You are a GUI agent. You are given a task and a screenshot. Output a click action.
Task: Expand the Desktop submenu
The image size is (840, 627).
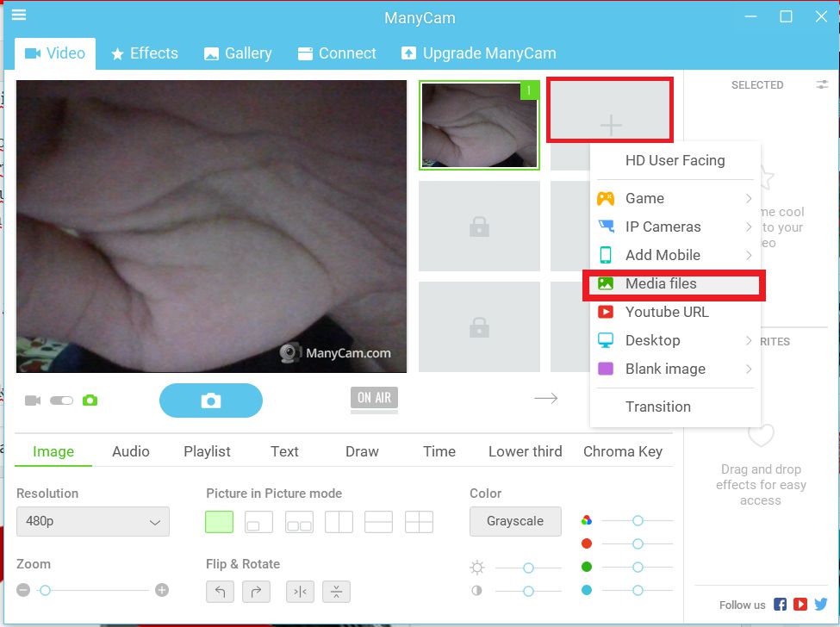[675, 340]
